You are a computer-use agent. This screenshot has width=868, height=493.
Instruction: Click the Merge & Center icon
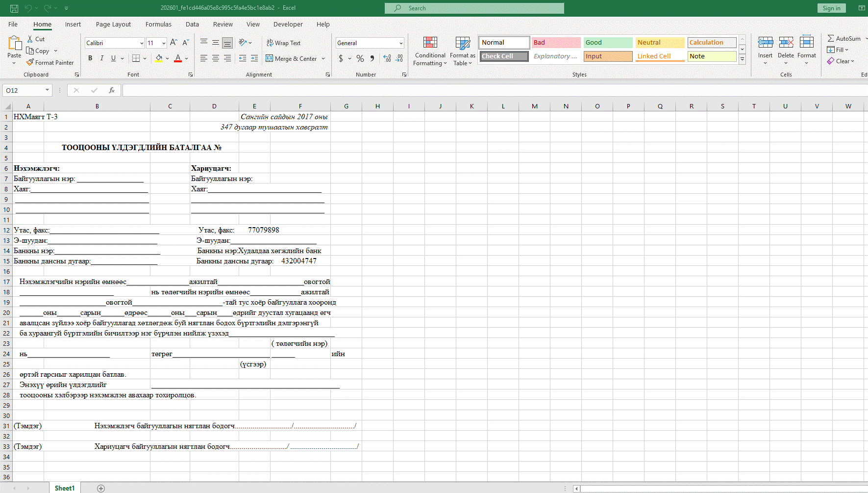tap(270, 58)
